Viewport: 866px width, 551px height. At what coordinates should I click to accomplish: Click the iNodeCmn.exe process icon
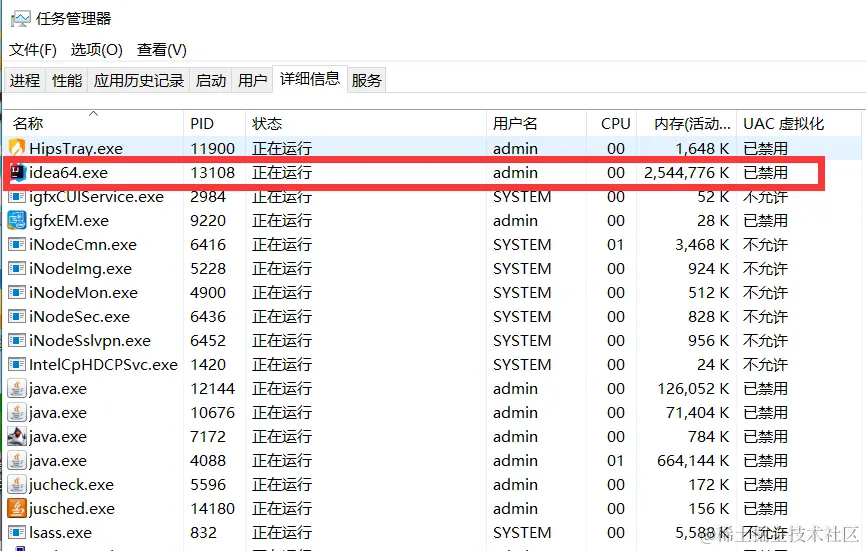coord(17,245)
